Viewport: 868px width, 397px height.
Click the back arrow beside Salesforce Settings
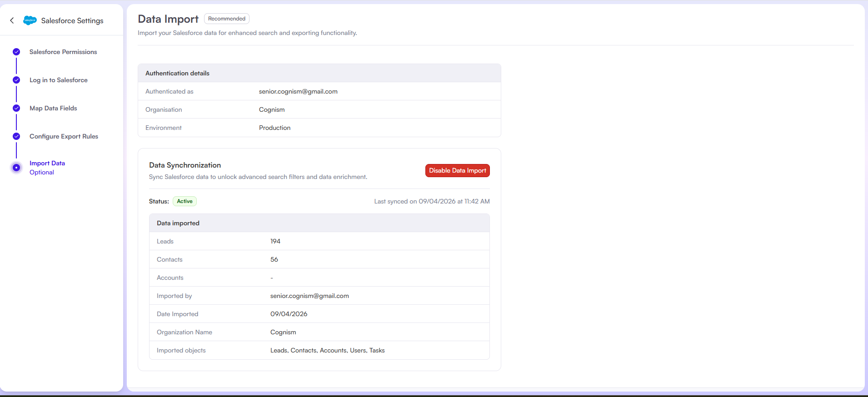12,20
